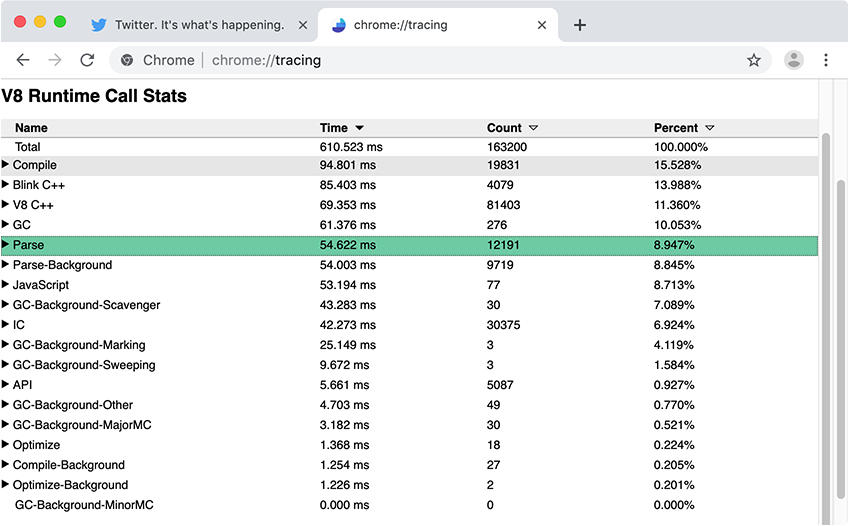Reload the tracing page
Image resolution: width=848 pixels, height=526 pixels.
click(87, 60)
